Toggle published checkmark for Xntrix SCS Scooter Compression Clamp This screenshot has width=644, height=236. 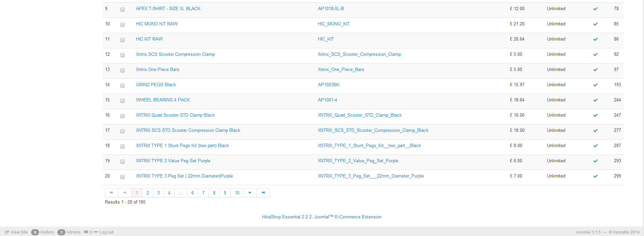coord(595,54)
